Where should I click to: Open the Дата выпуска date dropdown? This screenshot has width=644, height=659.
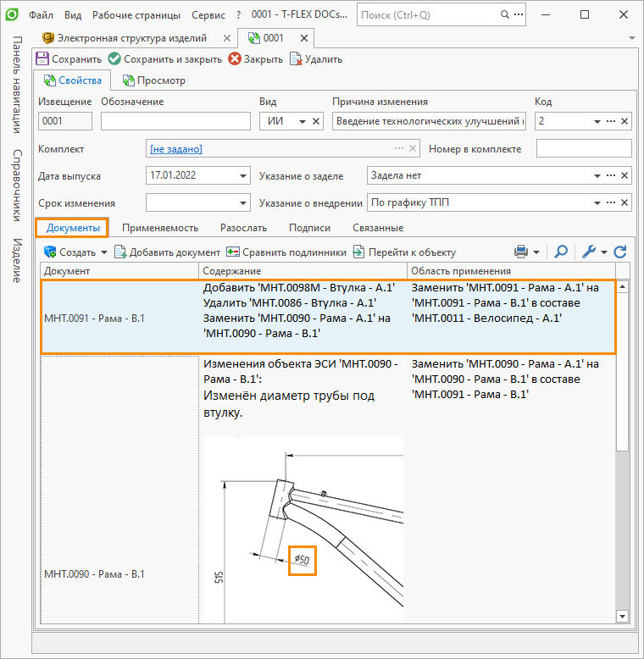(242, 176)
